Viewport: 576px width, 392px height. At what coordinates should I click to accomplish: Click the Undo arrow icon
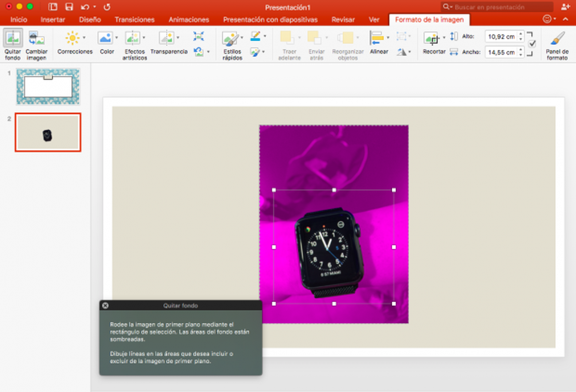coord(85,7)
